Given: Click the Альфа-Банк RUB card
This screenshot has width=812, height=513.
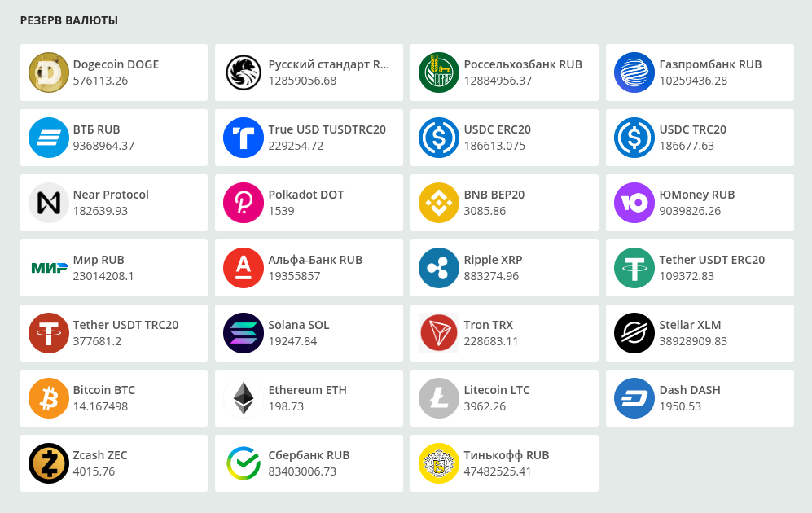Looking at the screenshot, I should 309,268.
